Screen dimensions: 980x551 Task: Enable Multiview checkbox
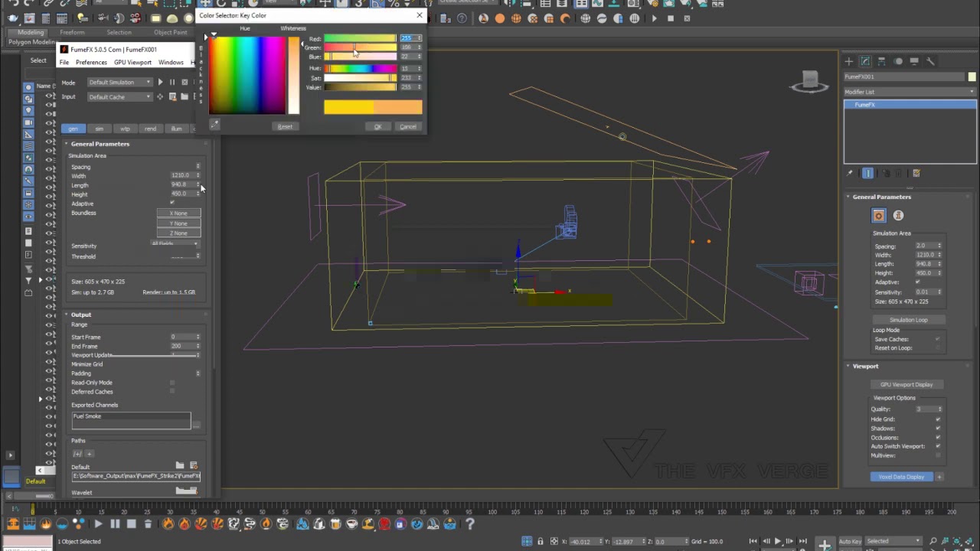[x=938, y=455]
